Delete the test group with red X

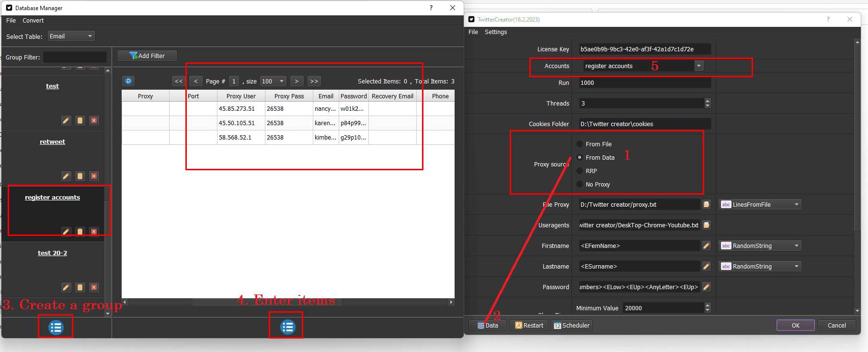(x=94, y=120)
